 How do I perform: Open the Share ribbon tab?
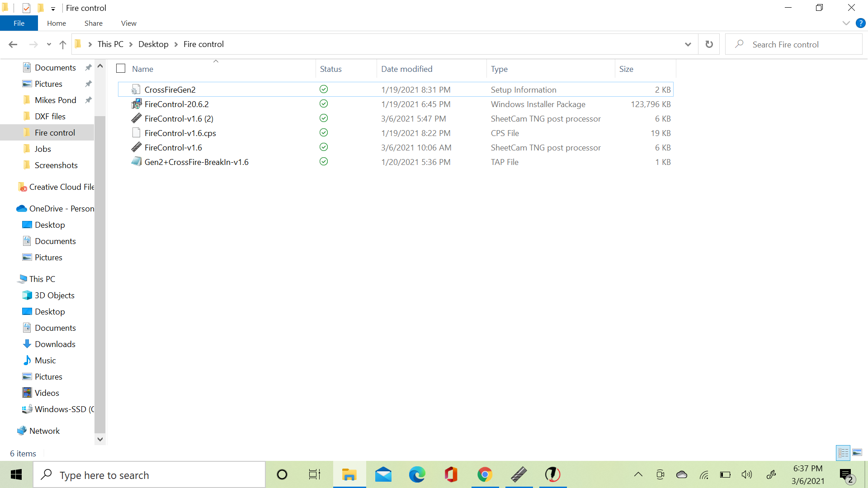(94, 23)
